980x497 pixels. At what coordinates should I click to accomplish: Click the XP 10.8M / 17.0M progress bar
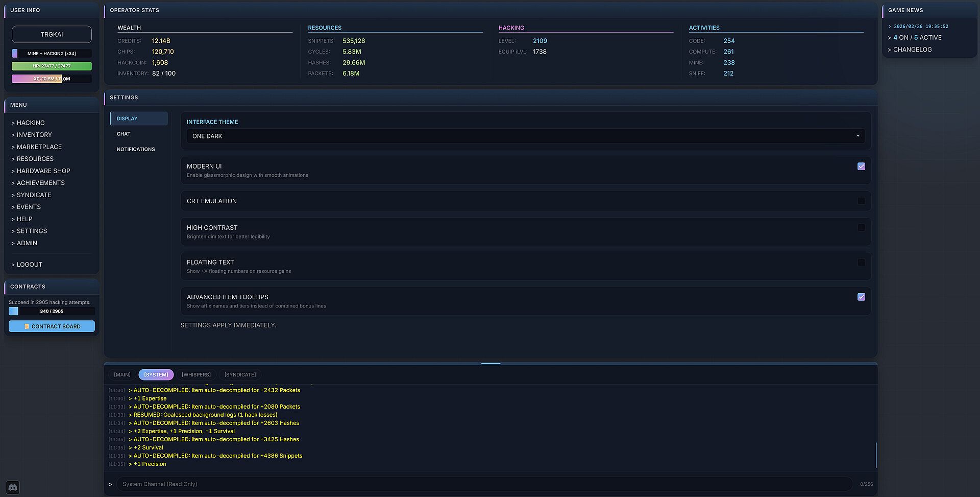tap(52, 79)
